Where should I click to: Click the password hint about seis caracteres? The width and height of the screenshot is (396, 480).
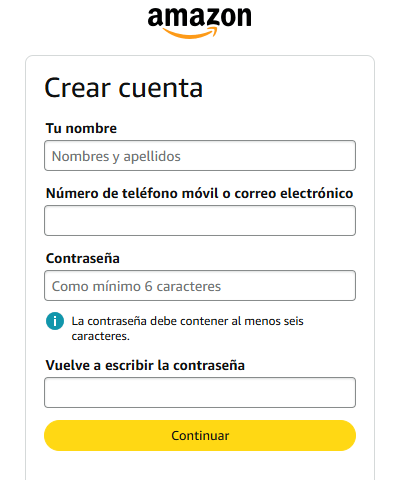click(188, 328)
